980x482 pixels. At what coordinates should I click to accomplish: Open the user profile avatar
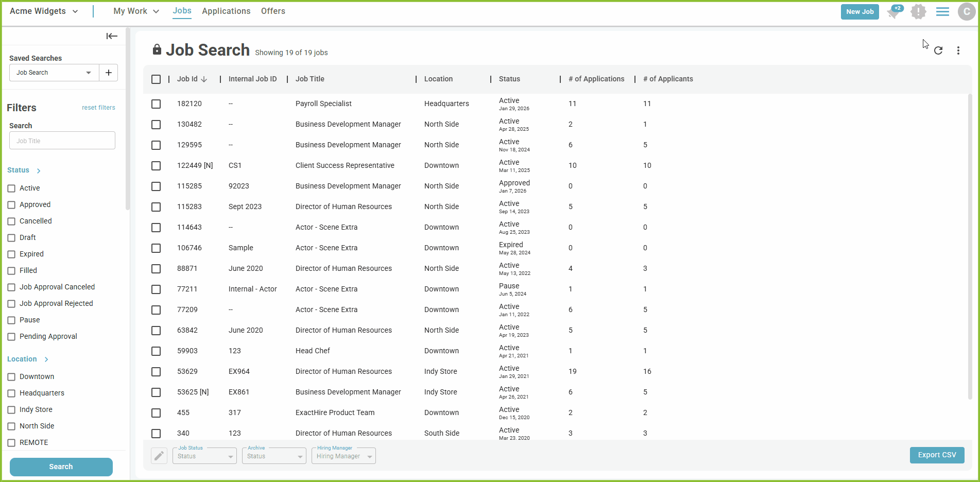966,11
